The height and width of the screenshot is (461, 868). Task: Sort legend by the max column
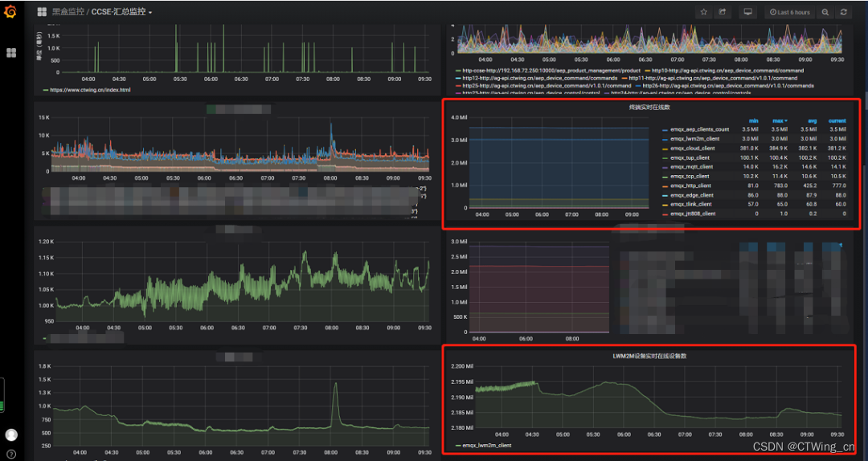780,120
